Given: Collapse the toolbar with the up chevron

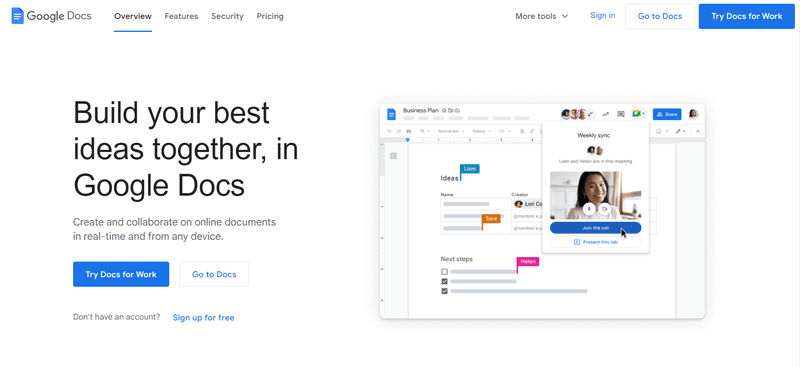Looking at the screenshot, I should pyautogui.click(x=697, y=131).
